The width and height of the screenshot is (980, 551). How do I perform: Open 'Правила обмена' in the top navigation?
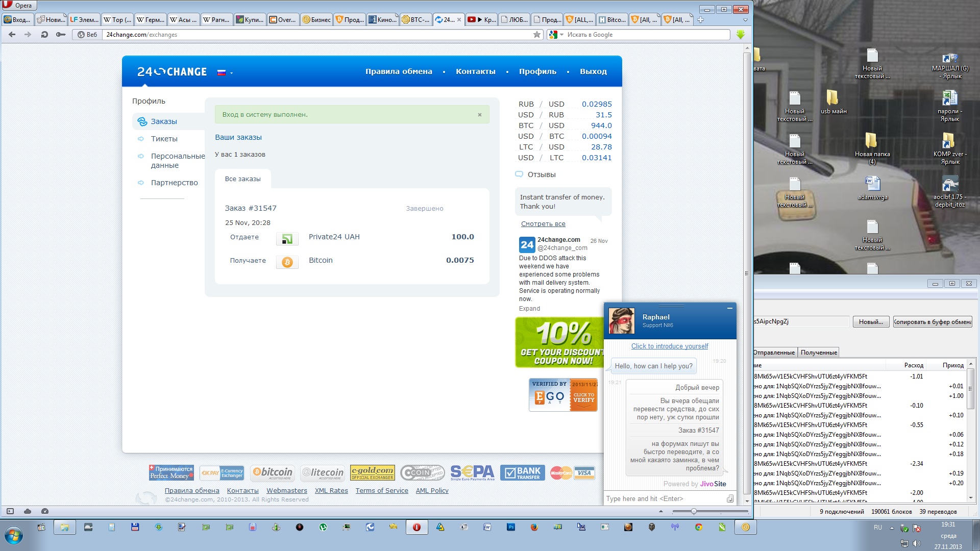click(399, 71)
